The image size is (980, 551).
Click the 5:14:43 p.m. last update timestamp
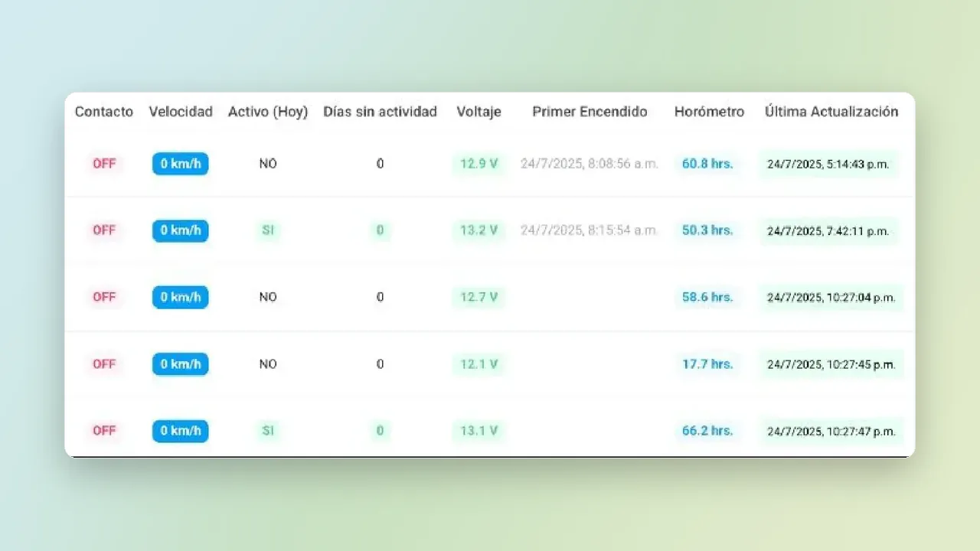[x=828, y=165]
